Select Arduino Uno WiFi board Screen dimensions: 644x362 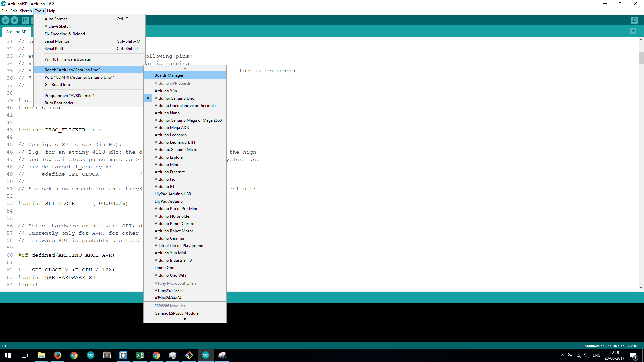point(185,275)
